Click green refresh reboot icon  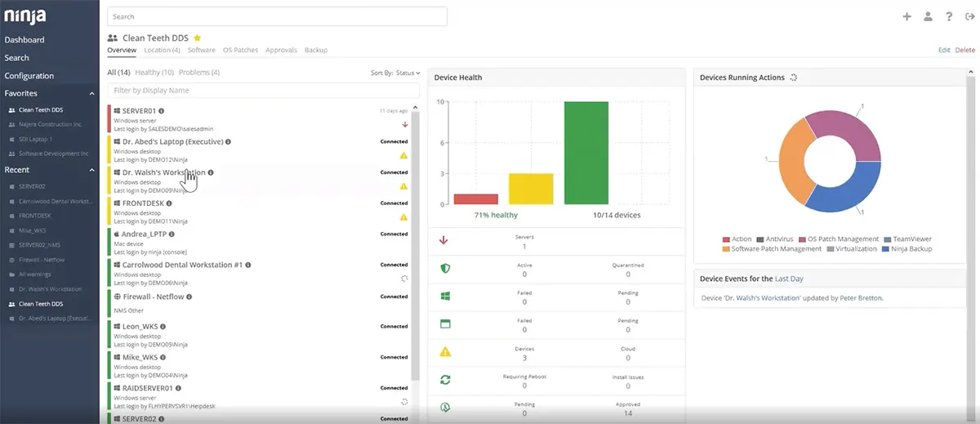click(x=445, y=380)
